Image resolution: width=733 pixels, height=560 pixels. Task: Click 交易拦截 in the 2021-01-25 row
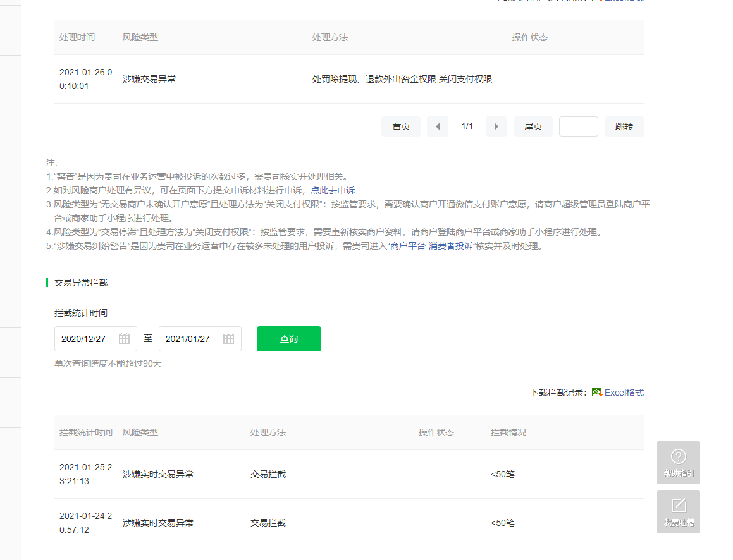[268, 474]
